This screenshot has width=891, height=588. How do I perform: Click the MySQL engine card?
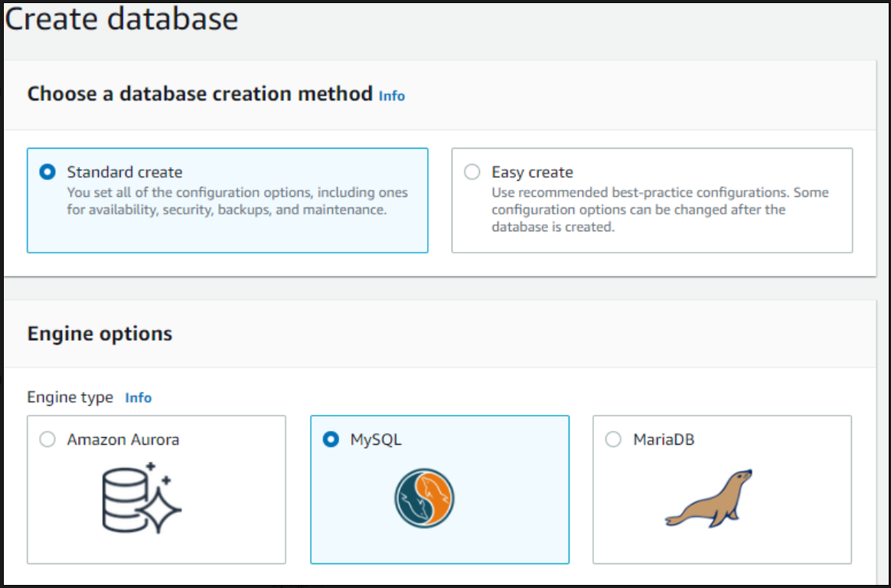pyautogui.click(x=439, y=490)
